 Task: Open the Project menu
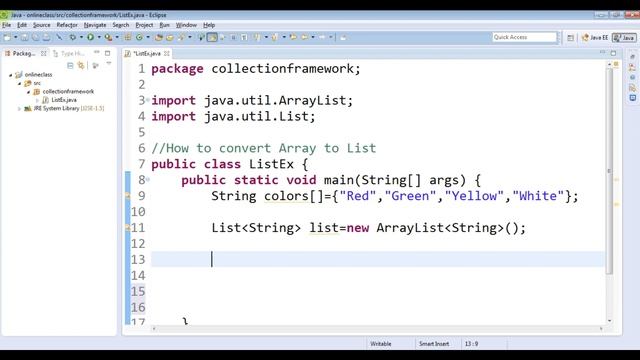point(144,25)
